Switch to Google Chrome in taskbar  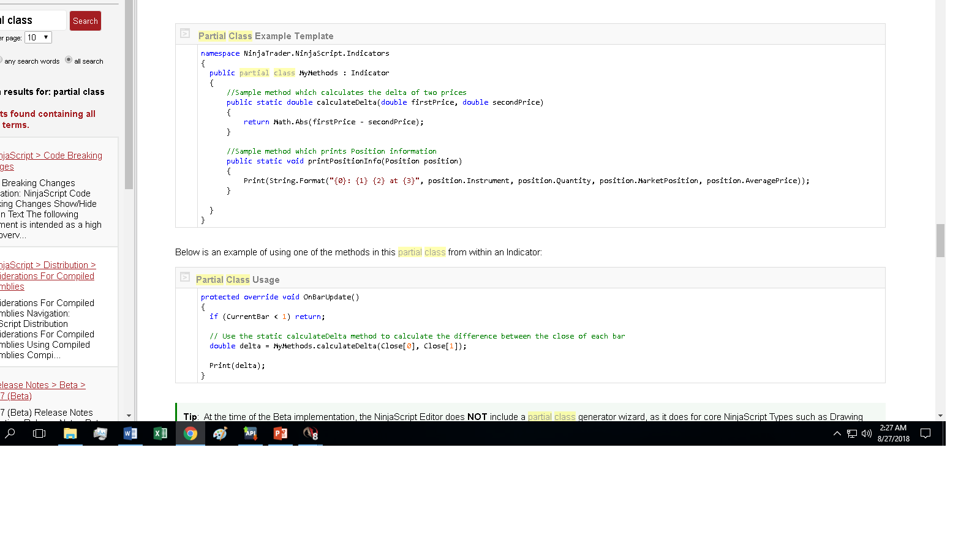point(190,433)
